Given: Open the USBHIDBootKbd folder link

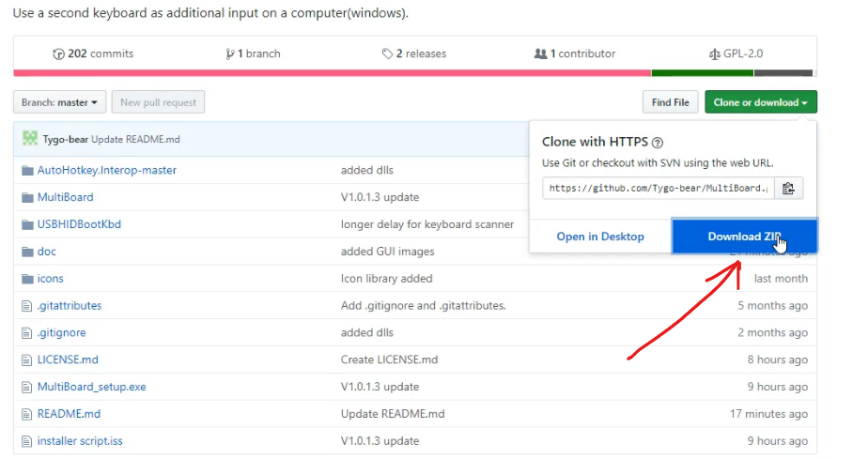Looking at the screenshot, I should coord(79,224).
